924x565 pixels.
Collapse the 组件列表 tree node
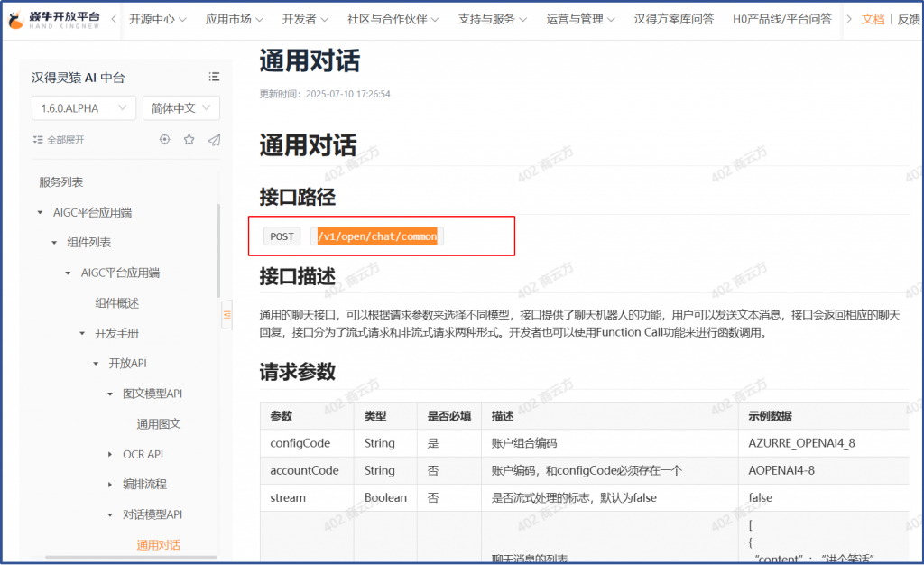pos(54,243)
